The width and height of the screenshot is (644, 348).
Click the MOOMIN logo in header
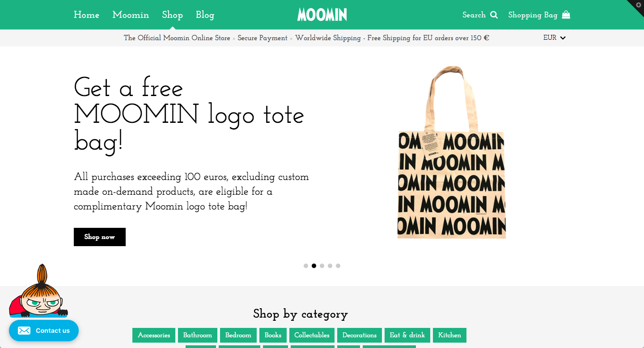(322, 15)
